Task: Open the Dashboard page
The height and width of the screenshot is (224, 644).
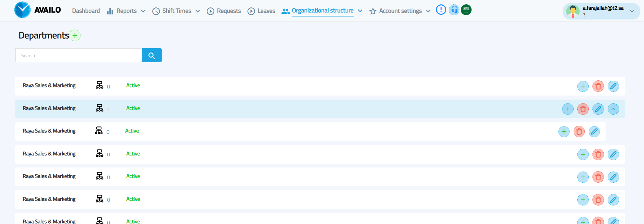Action: (x=86, y=11)
